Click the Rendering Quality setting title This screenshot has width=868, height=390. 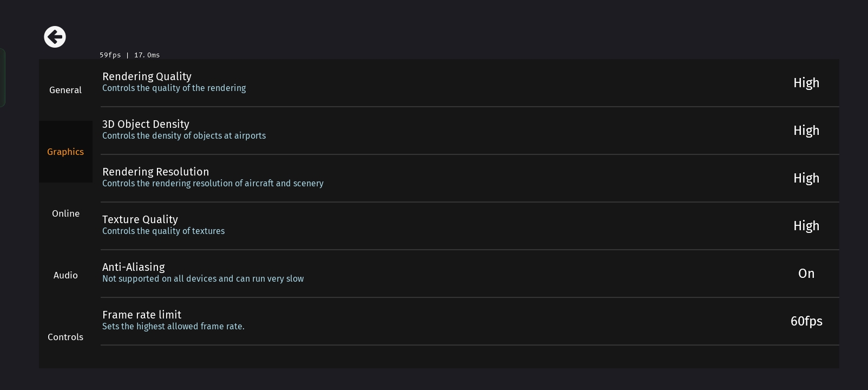coord(147,76)
